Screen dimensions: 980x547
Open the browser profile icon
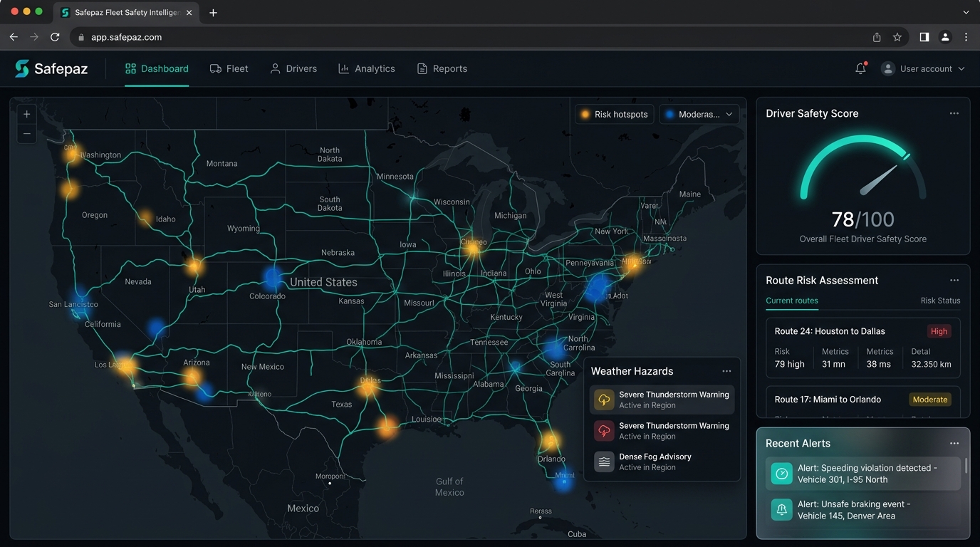pos(945,37)
